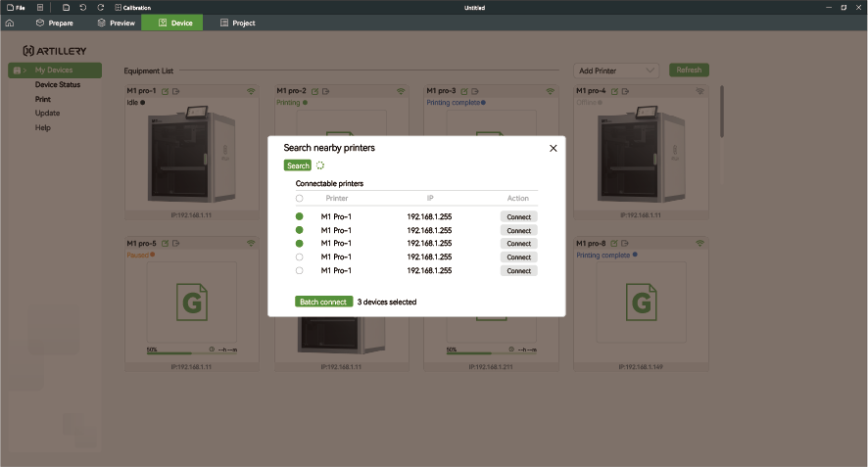Click the document icon beside File menu
This screenshot has height=467, width=868.
pos(40,8)
